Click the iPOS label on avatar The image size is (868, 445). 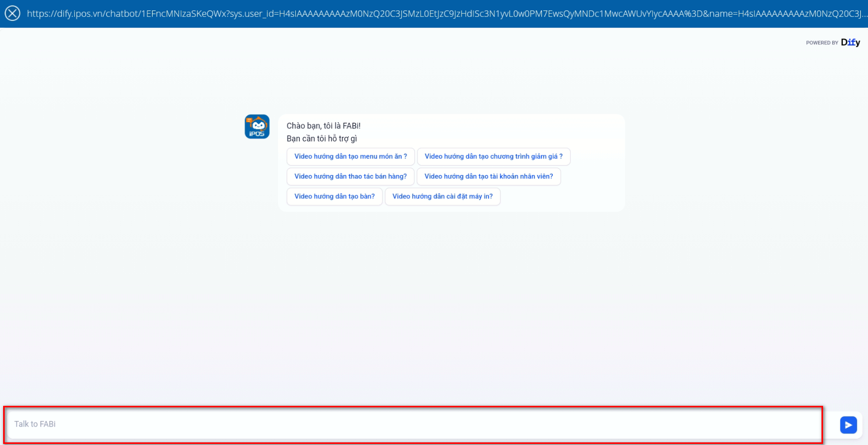coord(257,134)
